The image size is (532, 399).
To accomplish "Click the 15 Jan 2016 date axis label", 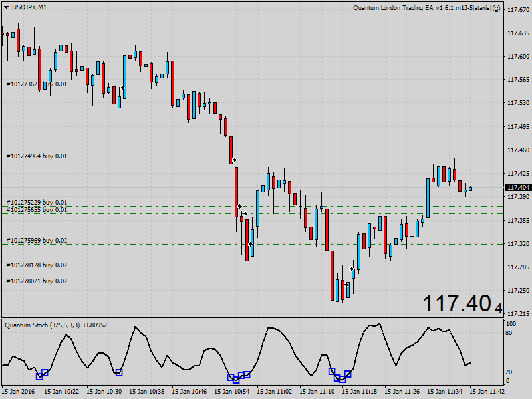I will point(18,391).
